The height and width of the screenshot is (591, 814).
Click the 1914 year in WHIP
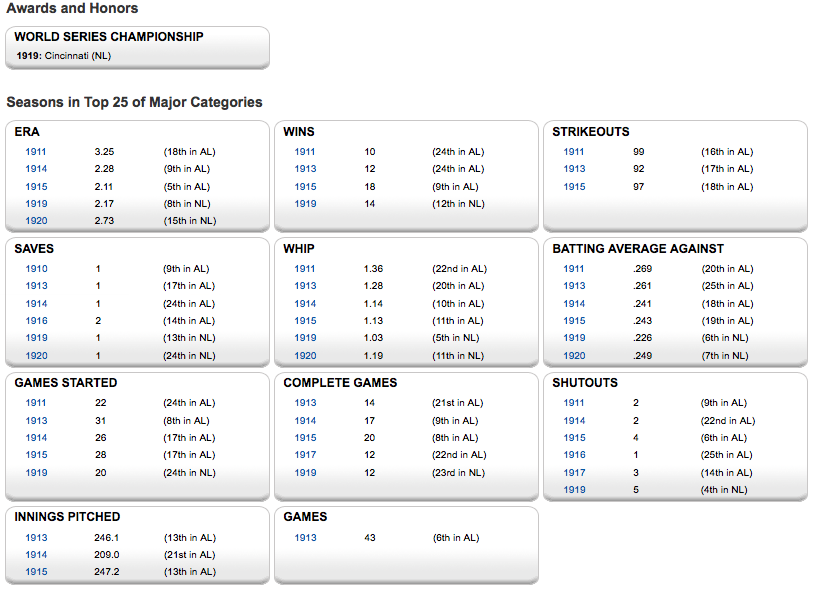click(305, 304)
